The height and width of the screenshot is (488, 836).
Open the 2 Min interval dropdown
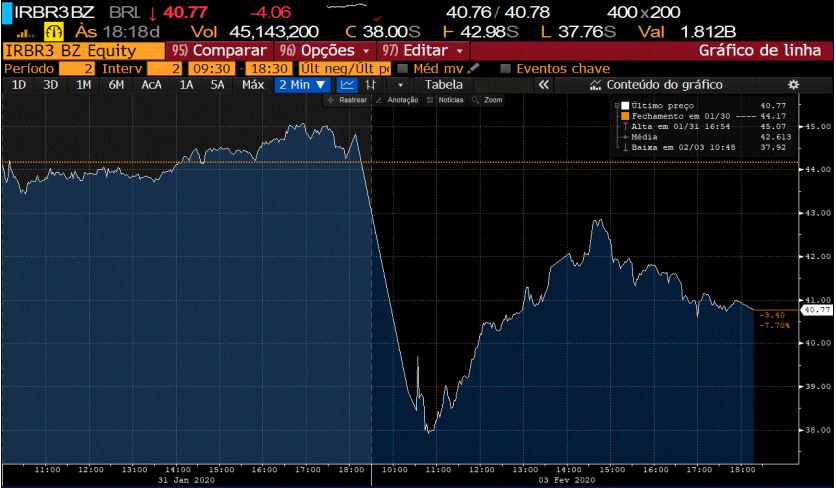click(x=302, y=85)
